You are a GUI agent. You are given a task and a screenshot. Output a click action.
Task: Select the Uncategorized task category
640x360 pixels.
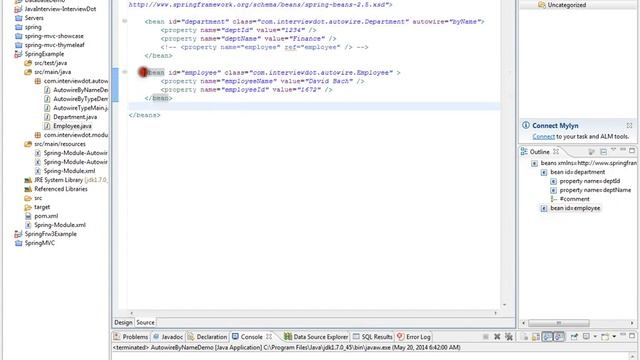pos(567,5)
